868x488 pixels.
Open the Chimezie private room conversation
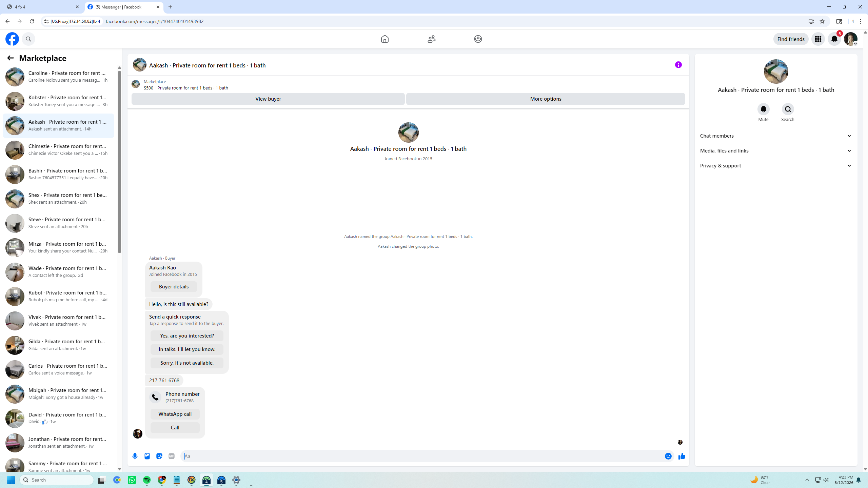(58, 150)
